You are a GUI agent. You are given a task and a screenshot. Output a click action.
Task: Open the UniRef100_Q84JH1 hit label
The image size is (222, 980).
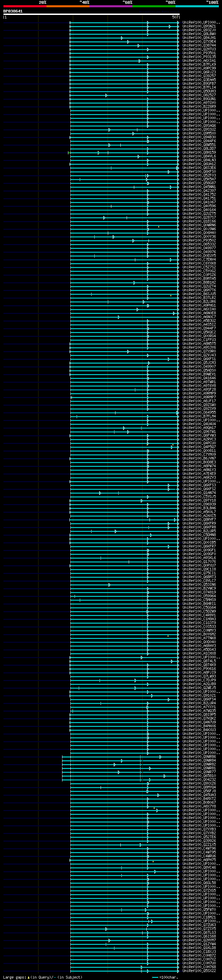point(199,38)
